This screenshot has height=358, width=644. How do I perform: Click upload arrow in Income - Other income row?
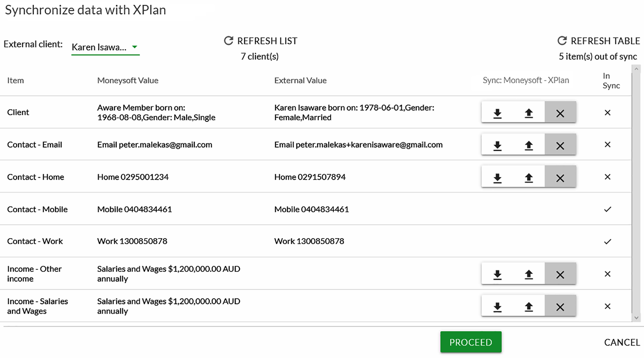529,275
